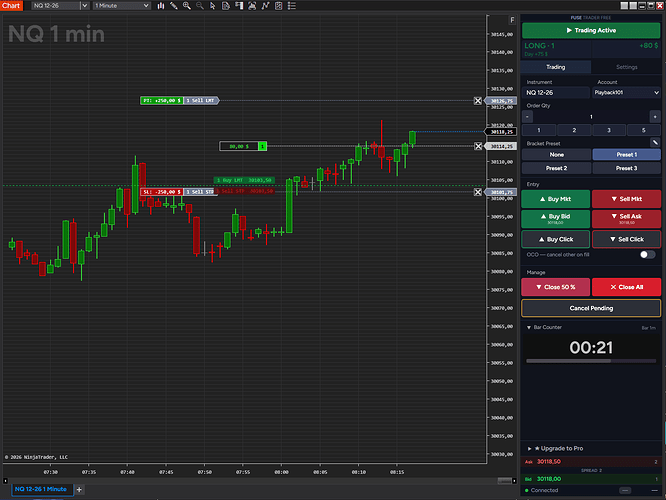
Task: Click the PT +250,00 $ profit target label
Action: pos(161,101)
